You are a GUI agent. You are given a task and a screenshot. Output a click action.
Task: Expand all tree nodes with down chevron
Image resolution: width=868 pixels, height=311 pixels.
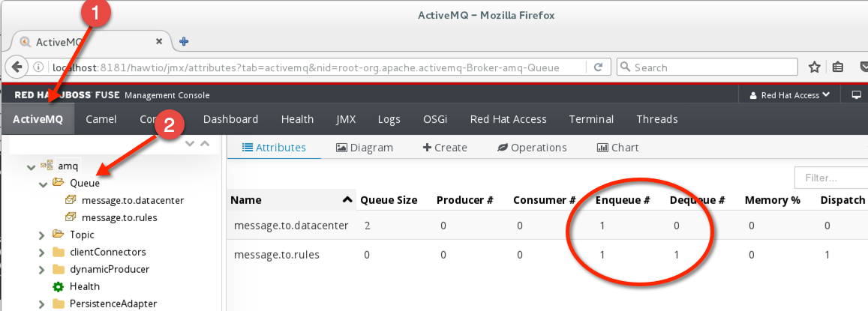(190, 143)
